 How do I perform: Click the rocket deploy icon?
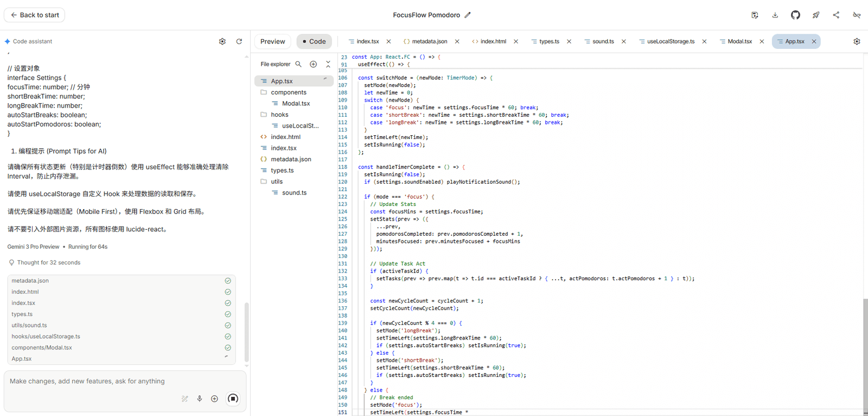816,15
